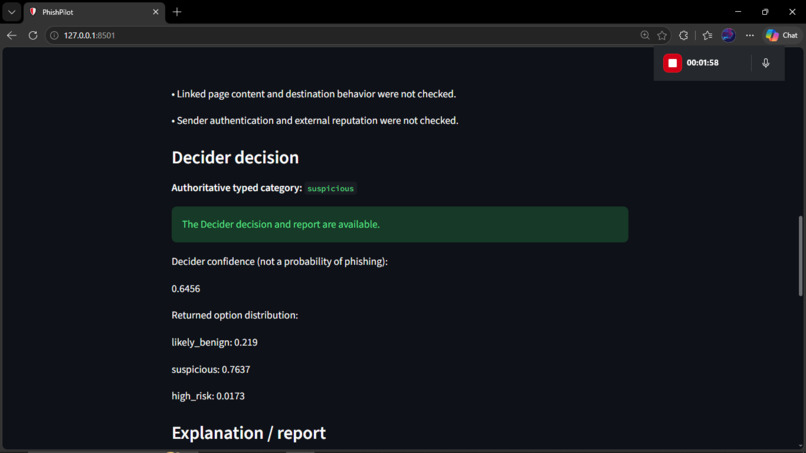
Task: Click the Decider decision heading
Action: [x=235, y=157]
